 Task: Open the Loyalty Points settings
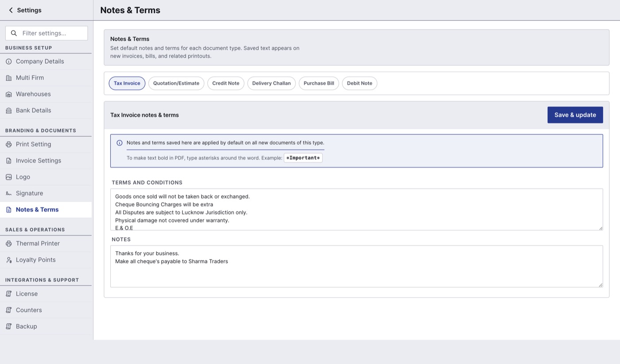pos(46,260)
